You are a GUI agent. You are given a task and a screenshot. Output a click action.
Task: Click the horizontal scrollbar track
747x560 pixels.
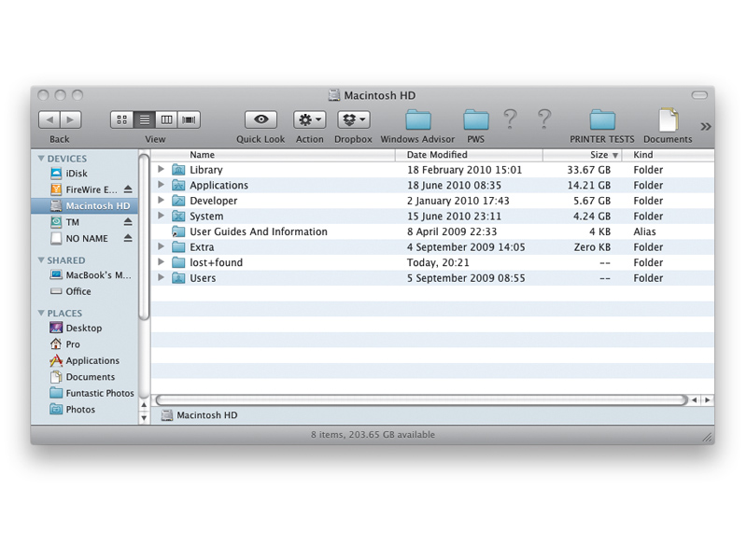422,400
